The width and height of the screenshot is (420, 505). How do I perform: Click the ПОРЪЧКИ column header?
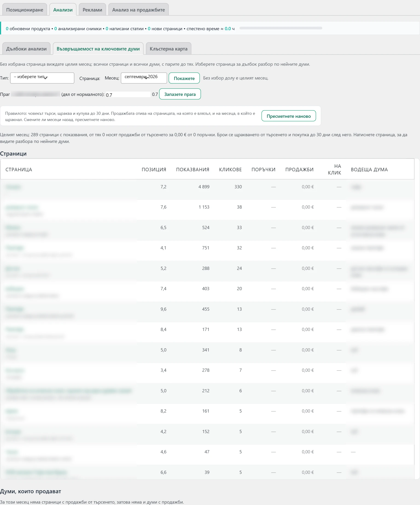(x=263, y=169)
